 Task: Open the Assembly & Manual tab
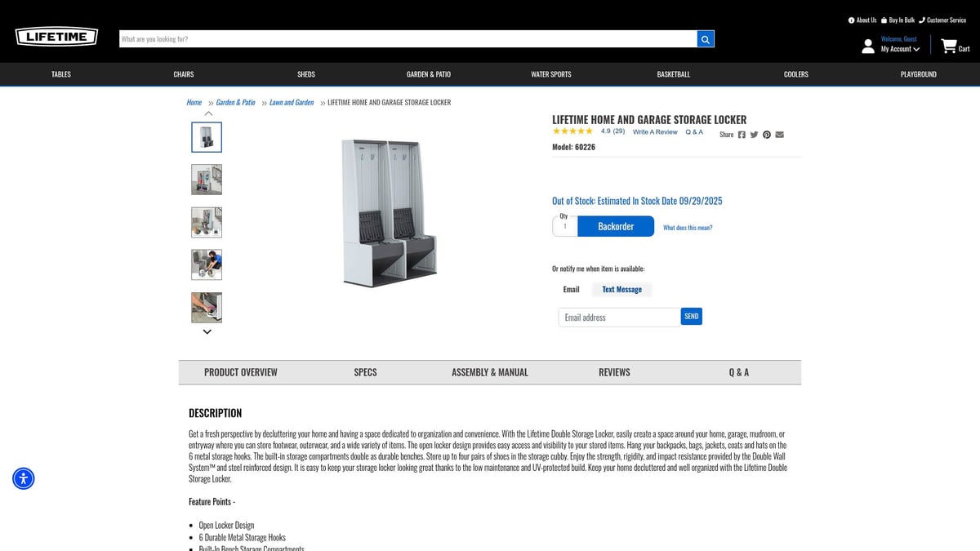(x=490, y=372)
